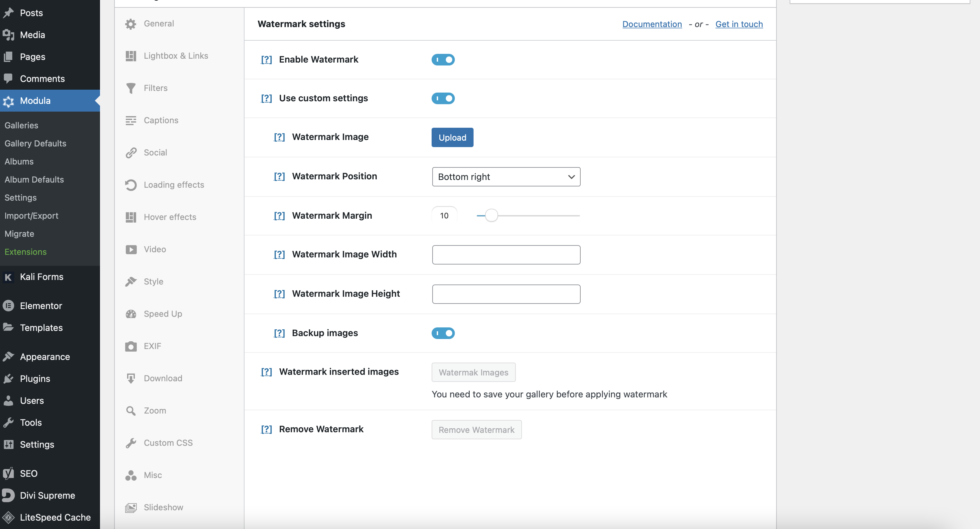980x529 pixels.
Task: Open the Misc settings section
Action: click(x=152, y=475)
